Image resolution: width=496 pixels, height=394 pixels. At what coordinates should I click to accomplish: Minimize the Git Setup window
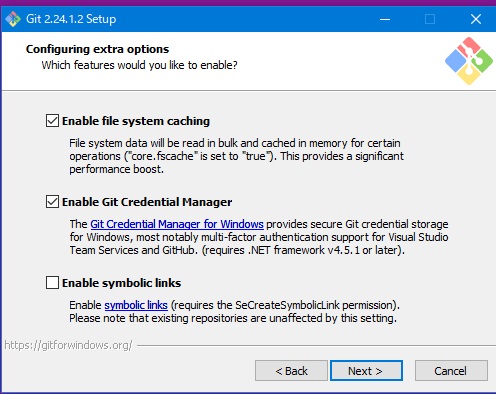(x=385, y=19)
